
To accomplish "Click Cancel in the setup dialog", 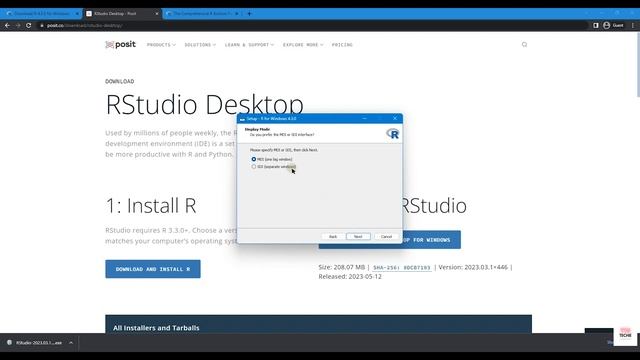I will tap(386, 237).
